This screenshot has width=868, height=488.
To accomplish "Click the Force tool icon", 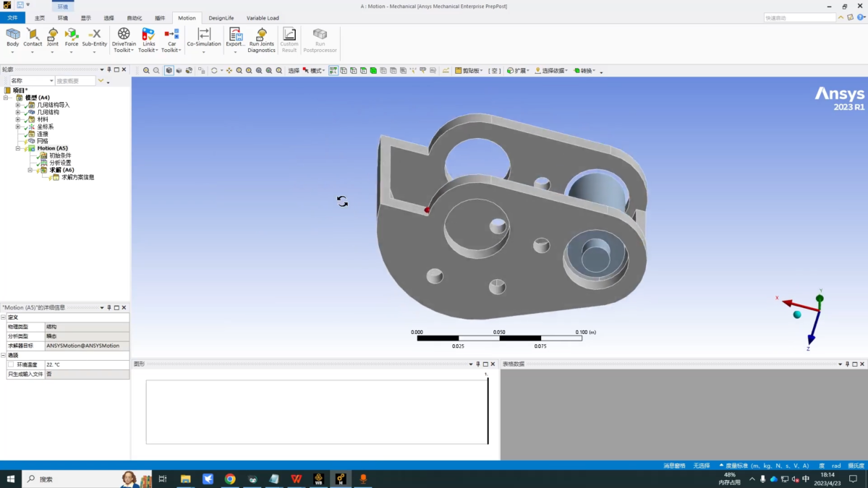I will pos(72,34).
